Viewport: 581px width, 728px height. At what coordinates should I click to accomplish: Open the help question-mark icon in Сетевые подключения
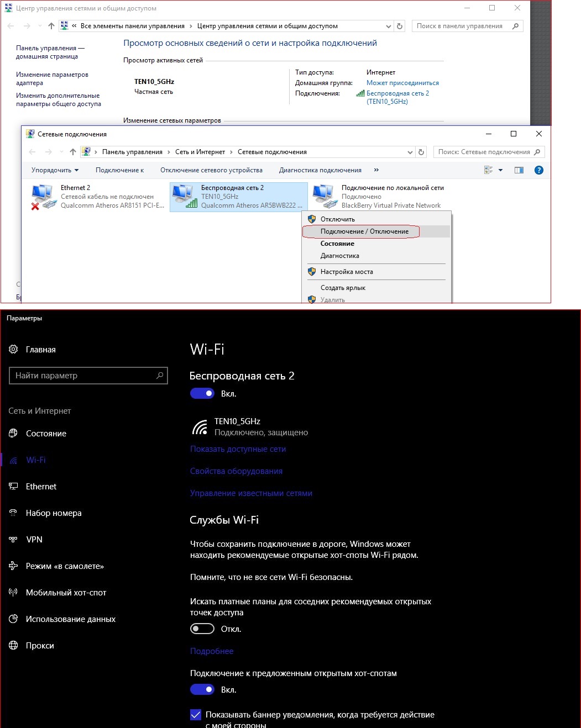[539, 170]
